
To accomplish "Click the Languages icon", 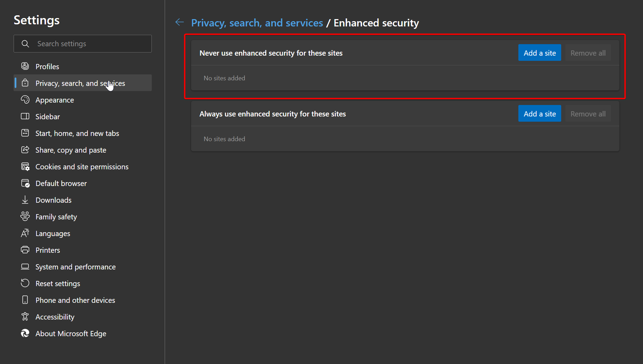I will click(x=25, y=233).
